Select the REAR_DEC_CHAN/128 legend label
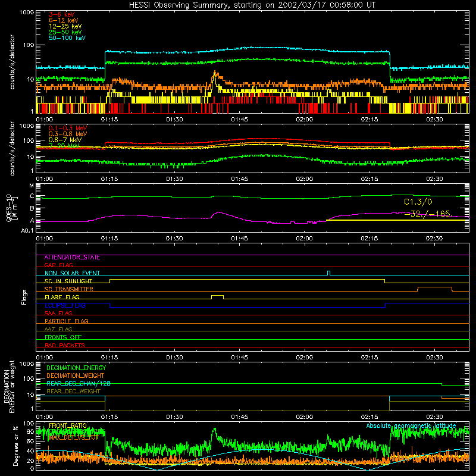476x476 pixels. click(x=79, y=384)
